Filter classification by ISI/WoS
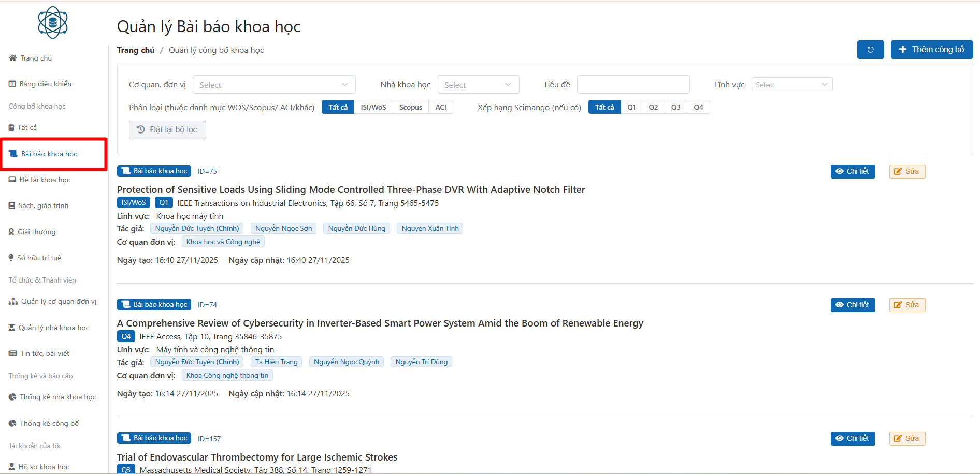 [373, 107]
